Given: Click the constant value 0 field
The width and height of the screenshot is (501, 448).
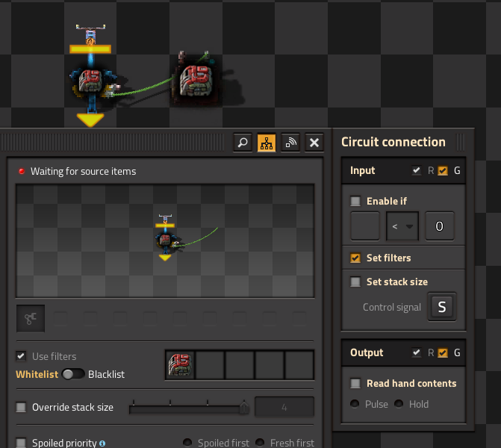Looking at the screenshot, I should [x=439, y=226].
